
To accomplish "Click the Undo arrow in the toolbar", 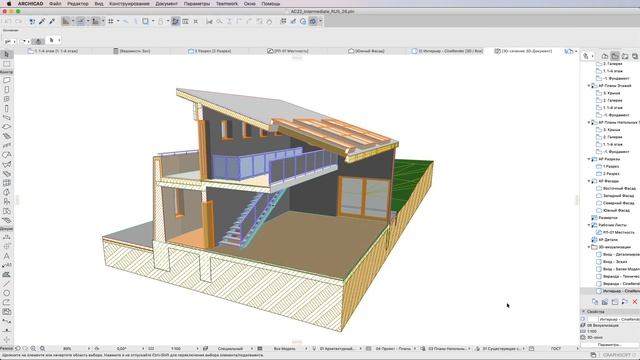I will (x=8, y=21).
